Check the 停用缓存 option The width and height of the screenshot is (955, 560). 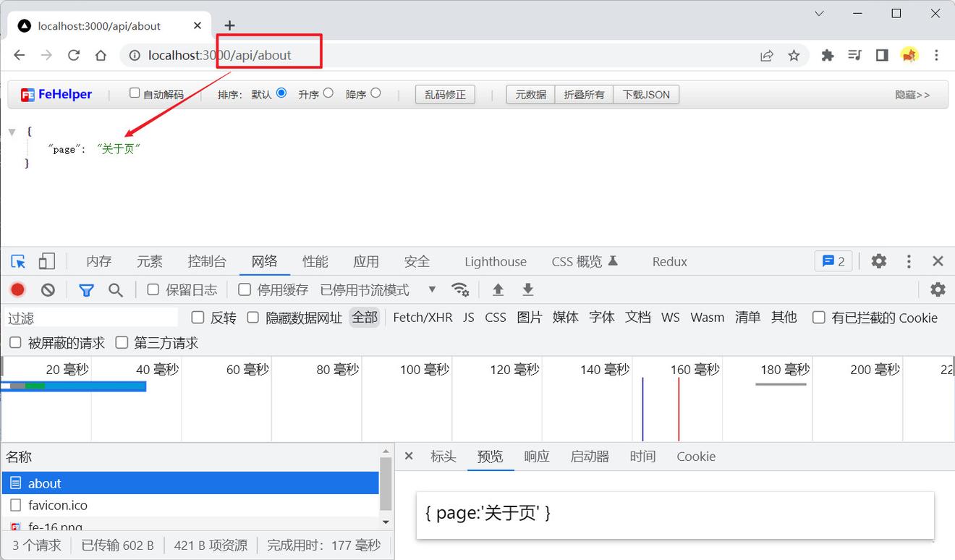(x=245, y=289)
